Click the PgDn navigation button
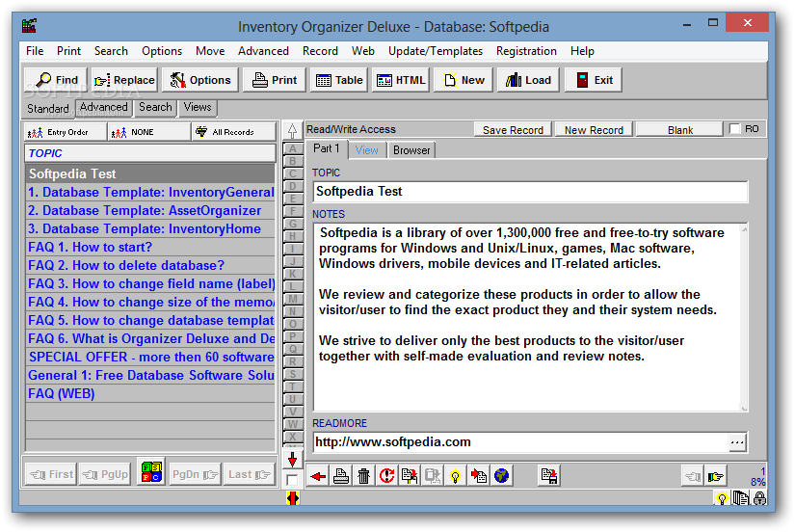This screenshot has height=532, width=795. [x=195, y=474]
